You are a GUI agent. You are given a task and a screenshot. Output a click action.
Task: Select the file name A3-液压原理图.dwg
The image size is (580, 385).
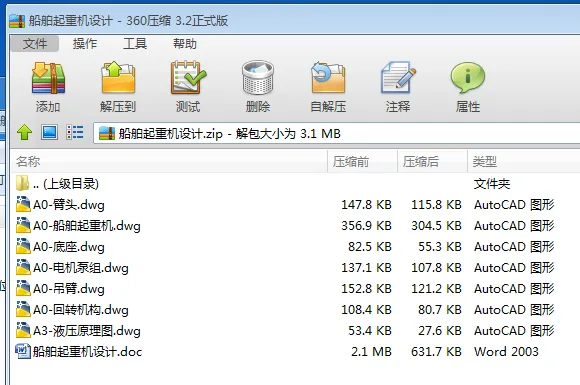[x=87, y=331]
